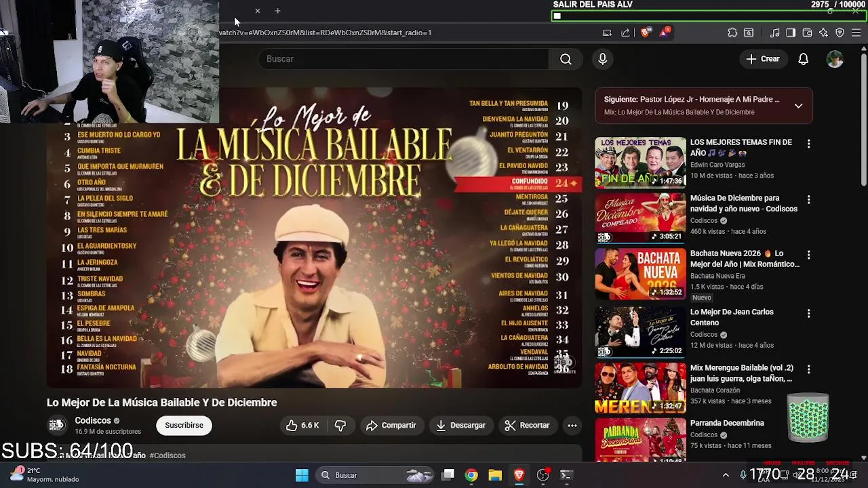Focus the YouTube Buscar search field
The image size is (868, 488).
pyautogui.click(x=403, y=59)
